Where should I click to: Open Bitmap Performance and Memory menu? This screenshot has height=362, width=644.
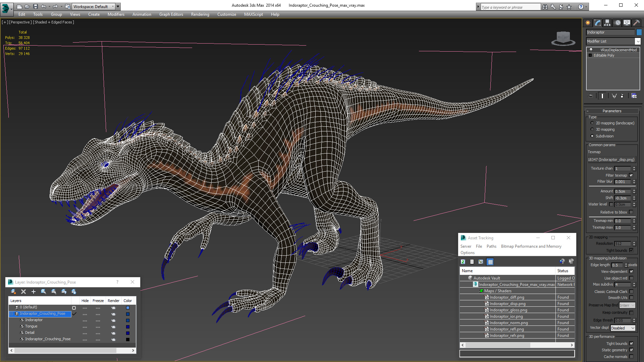[x=531, y=246]
